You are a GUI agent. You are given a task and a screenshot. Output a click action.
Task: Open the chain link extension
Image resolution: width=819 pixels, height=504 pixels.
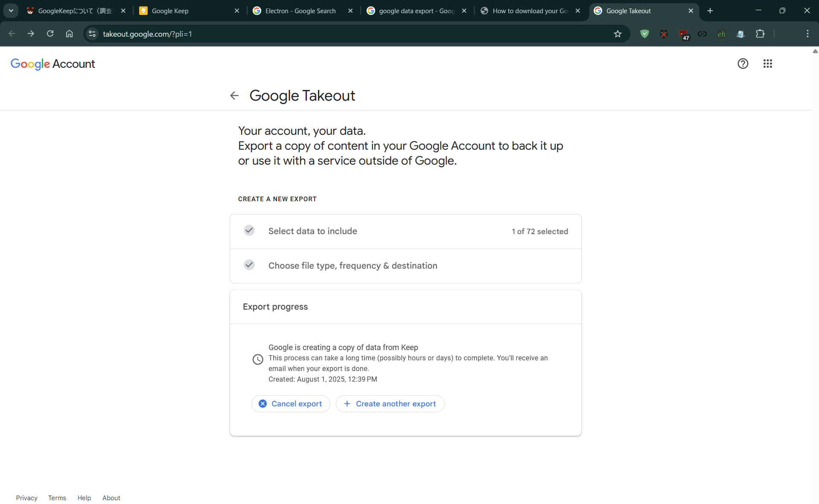coord(702,34)
